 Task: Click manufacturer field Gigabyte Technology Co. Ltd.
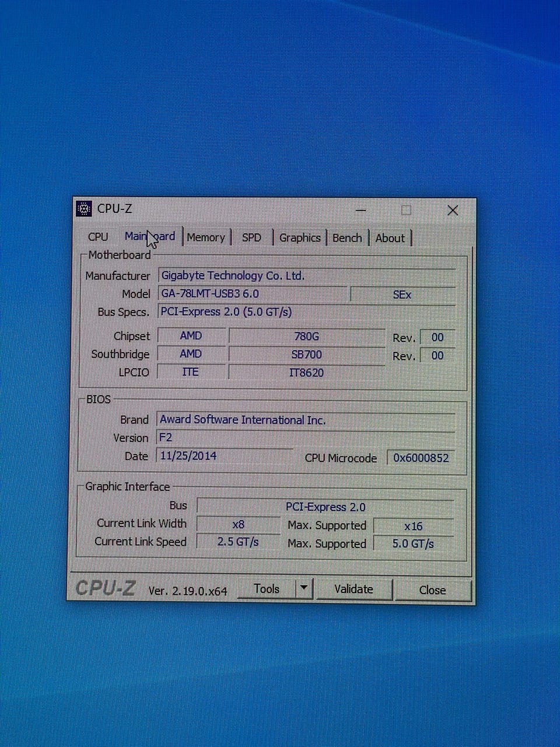click(306, 275)
